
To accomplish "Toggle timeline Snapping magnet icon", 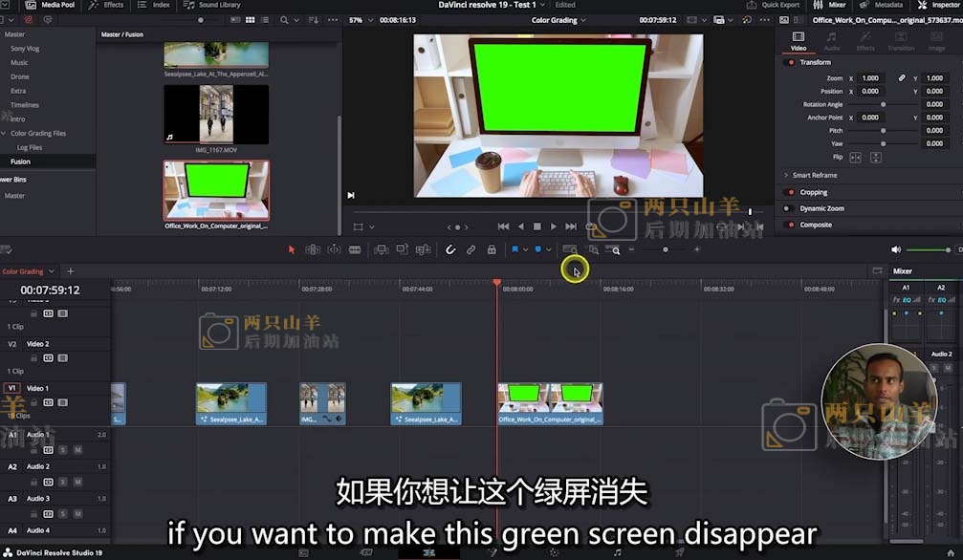I will 450,249.
